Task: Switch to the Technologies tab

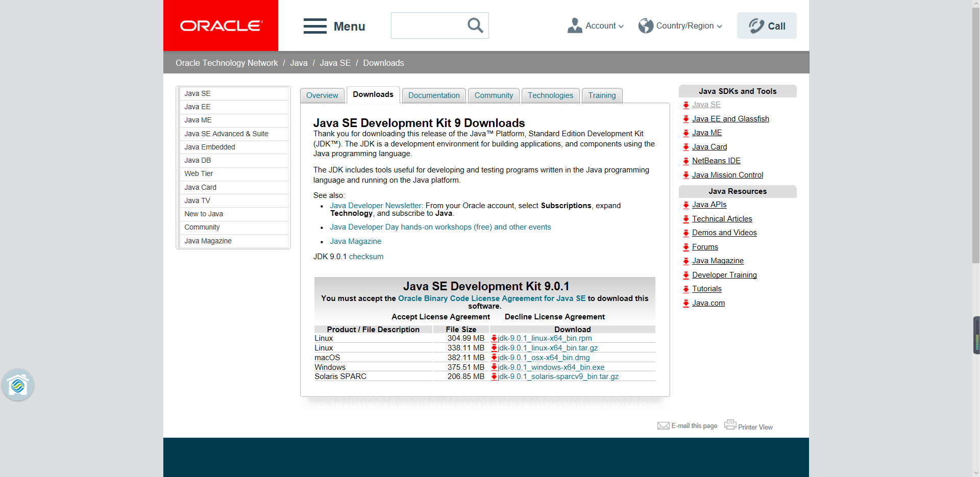Action: point(551,95)
